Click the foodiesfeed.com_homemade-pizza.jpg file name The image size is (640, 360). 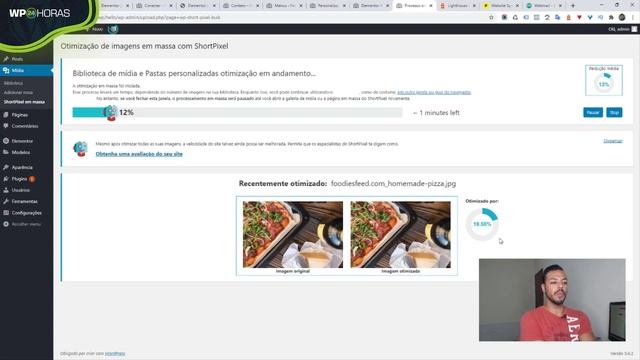coord(393,184)
